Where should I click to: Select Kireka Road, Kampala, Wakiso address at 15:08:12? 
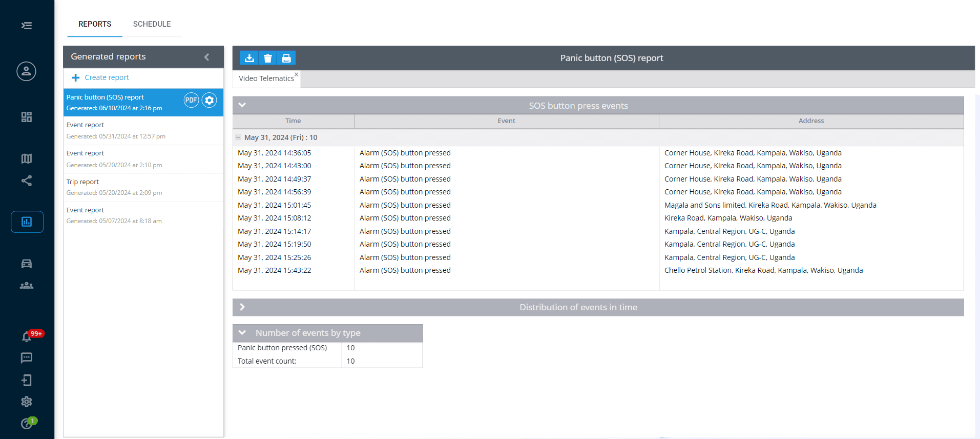coord(728,218)
